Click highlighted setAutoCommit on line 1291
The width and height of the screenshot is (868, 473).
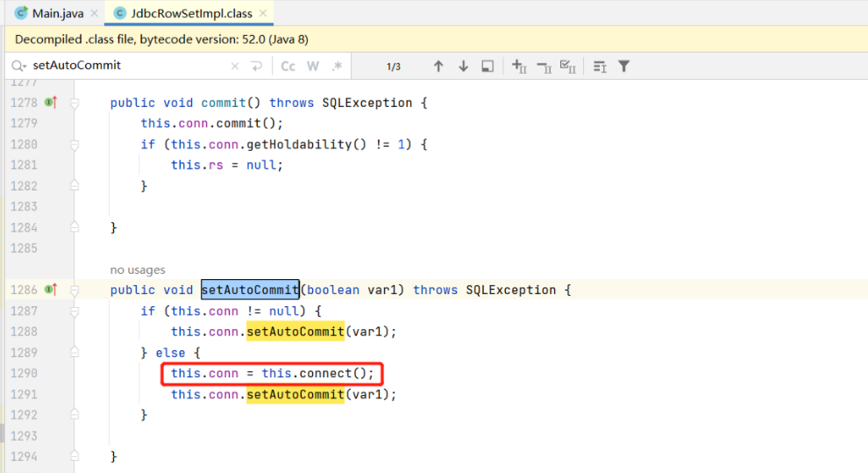point(295,394)
